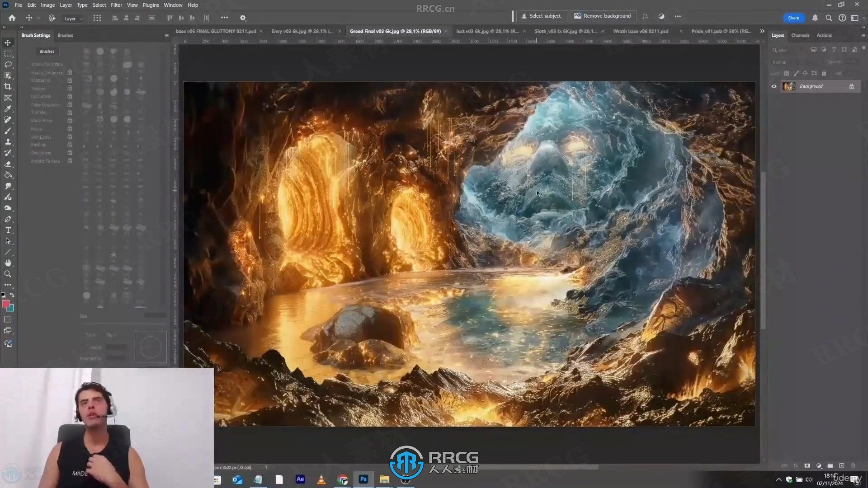Open the Layers panel menu
Viewport: 868px width, 488px height.
point(863,35)
